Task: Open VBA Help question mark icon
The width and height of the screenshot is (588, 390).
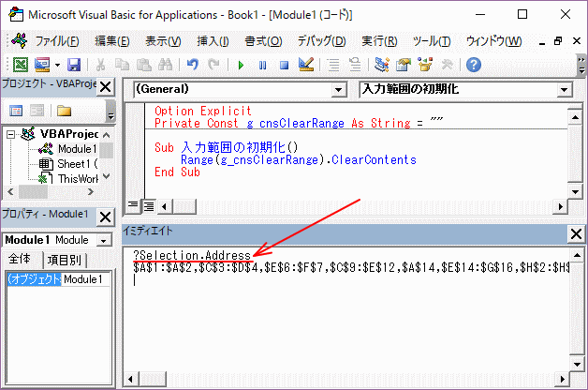Action: tap(474, 65)
